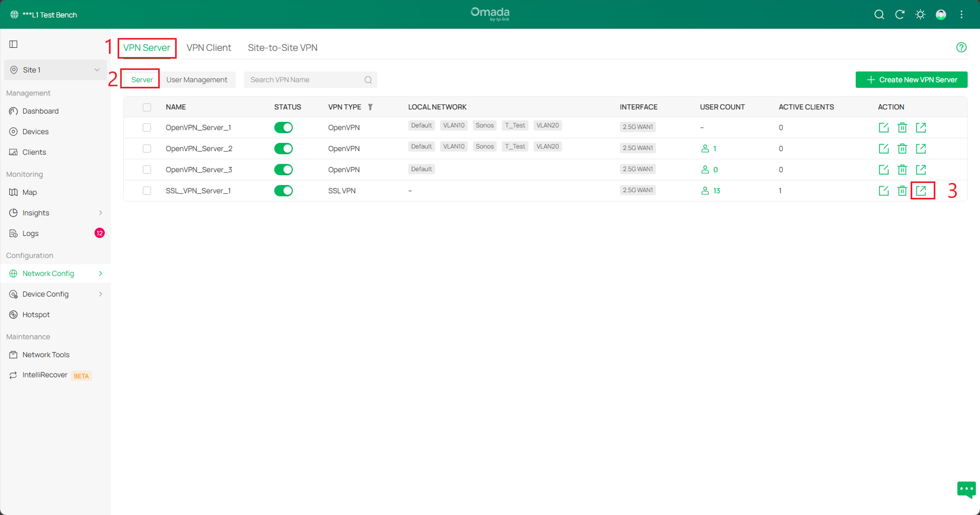This screenshot has width=980, height=515.
Task: Click the Default tag in OpenVPN_Server_3 row
Action: (421, 169)
